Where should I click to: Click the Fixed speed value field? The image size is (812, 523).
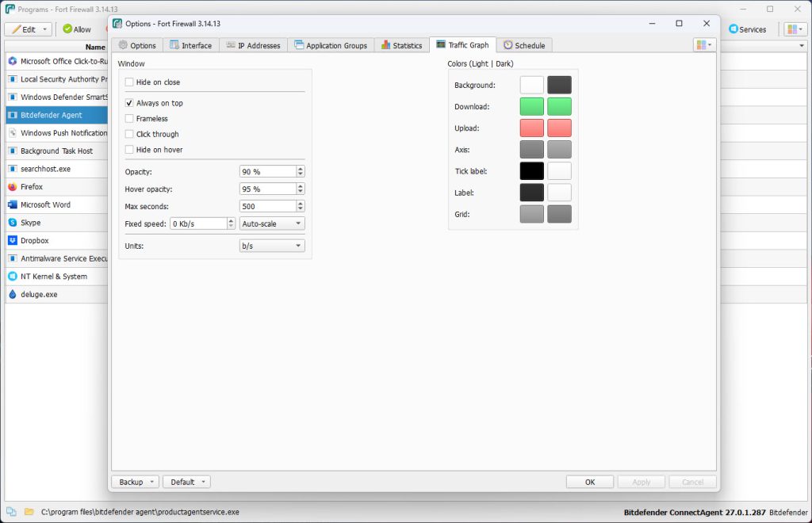[x=198, y=223]
